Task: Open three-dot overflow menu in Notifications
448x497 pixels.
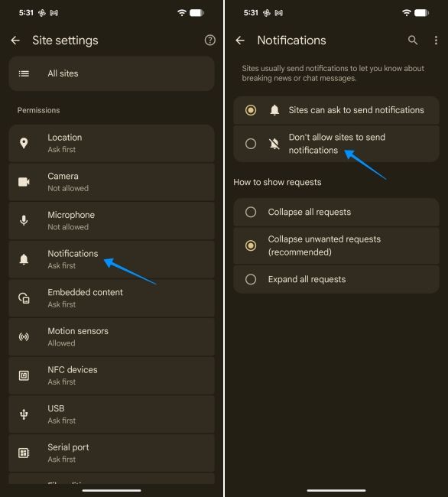Action: click(436, 41)
